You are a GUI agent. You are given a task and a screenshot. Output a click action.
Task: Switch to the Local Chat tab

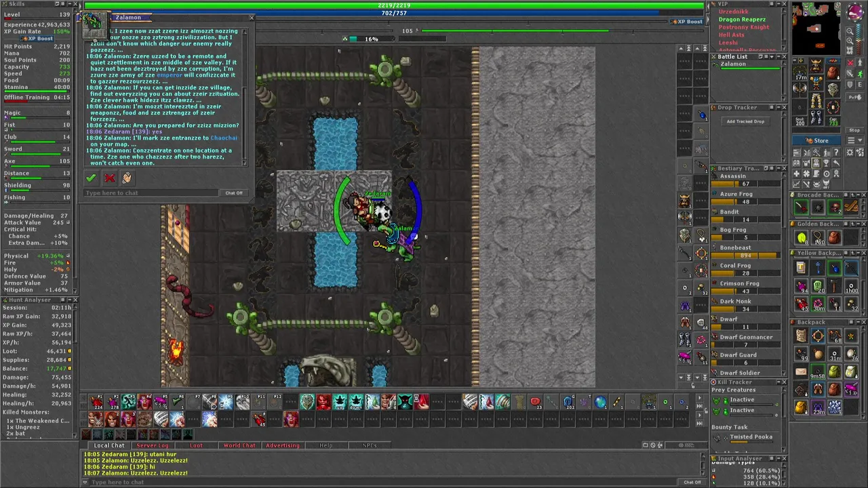tap(109, 445)
